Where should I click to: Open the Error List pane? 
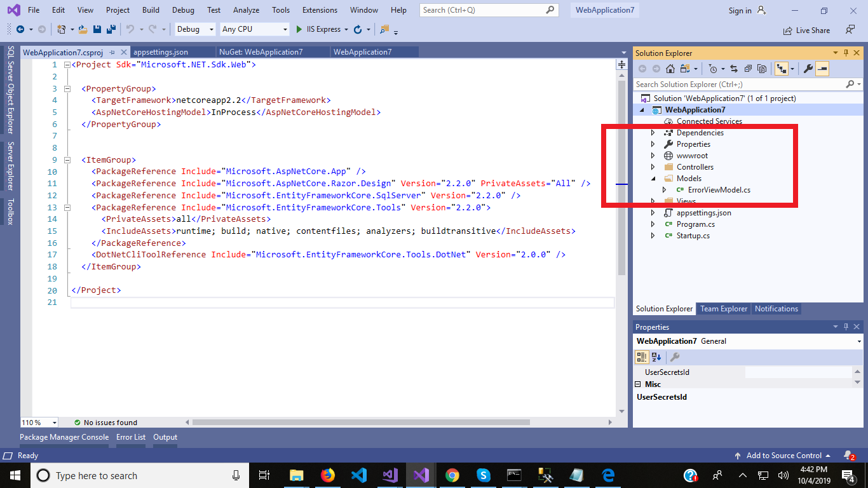[131, 437]
